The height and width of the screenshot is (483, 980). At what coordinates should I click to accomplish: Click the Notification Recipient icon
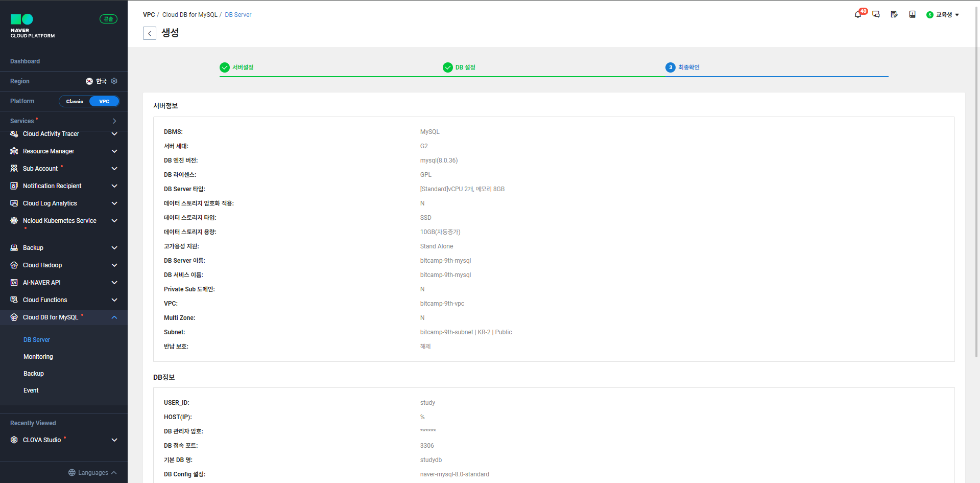click(x=14, y=186)
